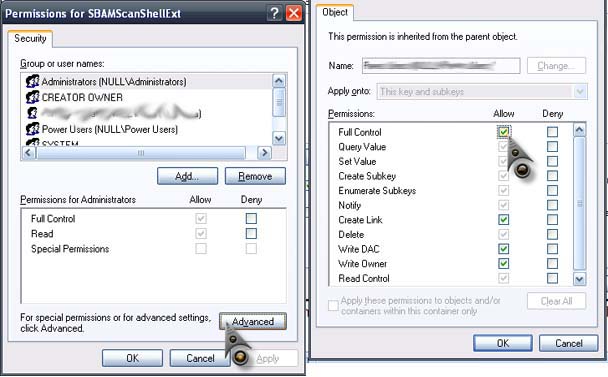Toggle Allow for Write Owner
This screenshot has height=377, width=608.
[503, 264]
